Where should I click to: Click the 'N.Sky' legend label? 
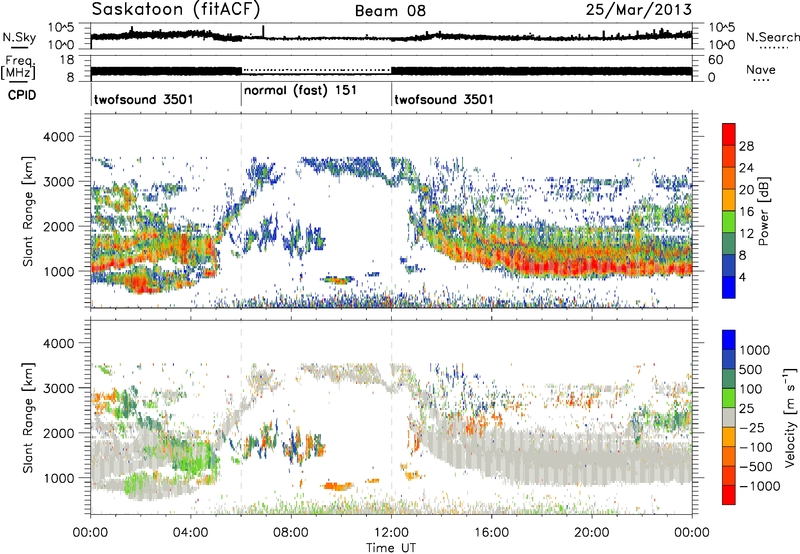tap(19, 37)
